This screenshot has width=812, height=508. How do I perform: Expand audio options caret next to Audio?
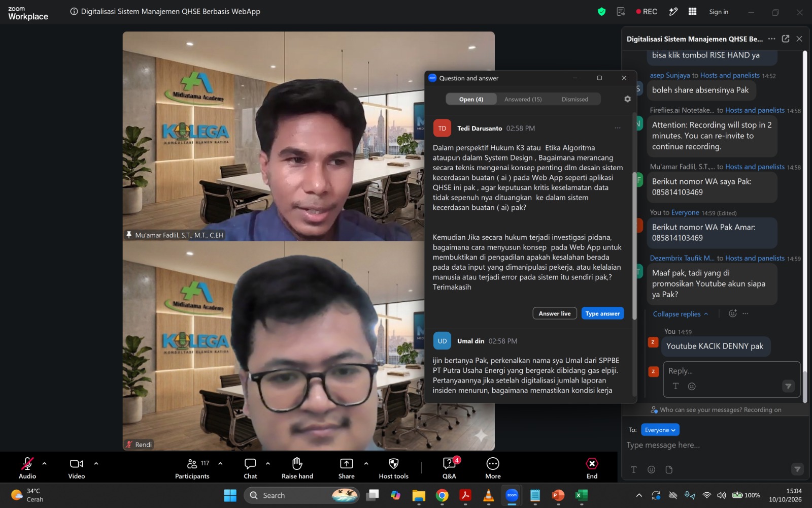click(x=45, y=463)
